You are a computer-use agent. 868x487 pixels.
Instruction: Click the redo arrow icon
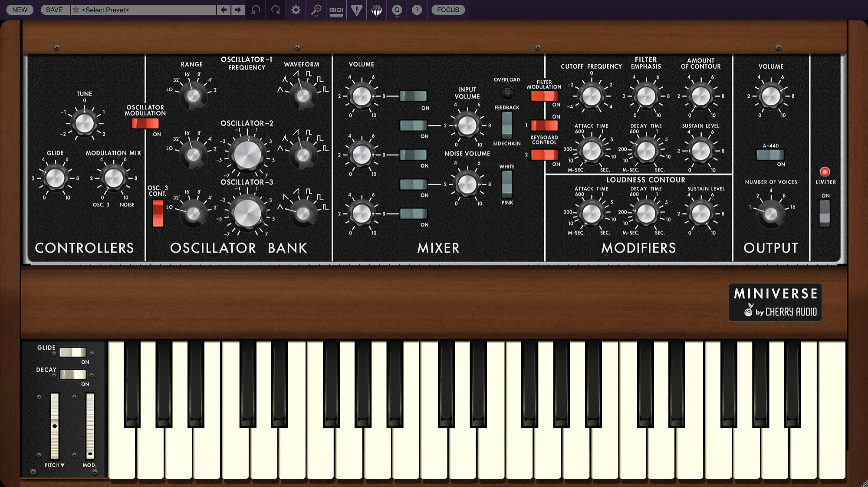276,10
